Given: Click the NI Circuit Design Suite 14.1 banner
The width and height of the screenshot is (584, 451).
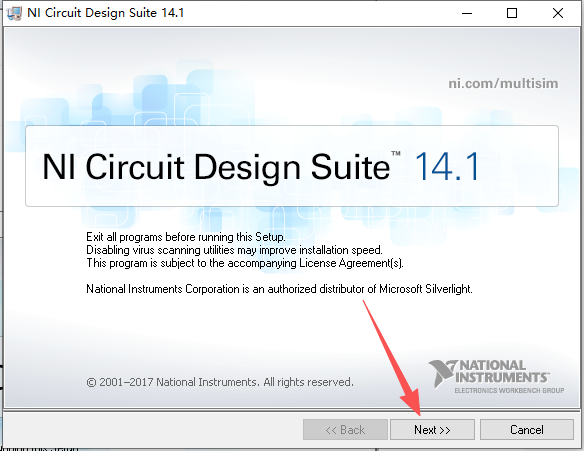Looking at the screenshot, I should 292,166.
